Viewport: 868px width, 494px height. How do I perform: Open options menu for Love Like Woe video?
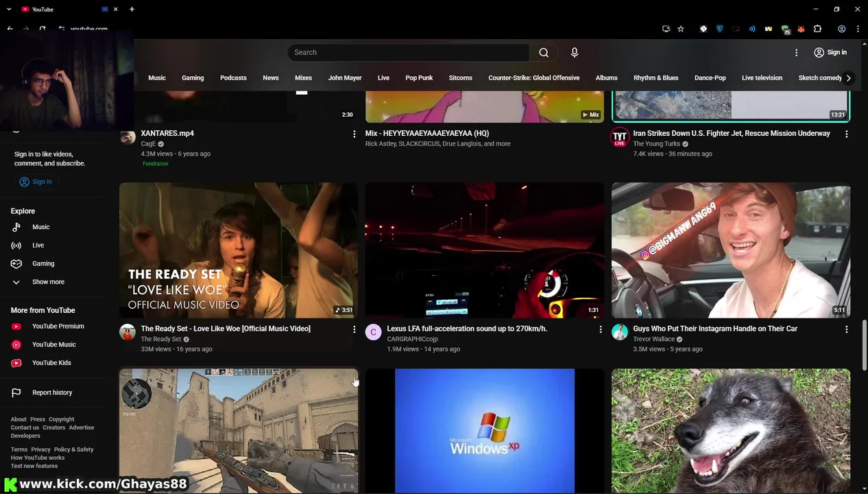354,329
